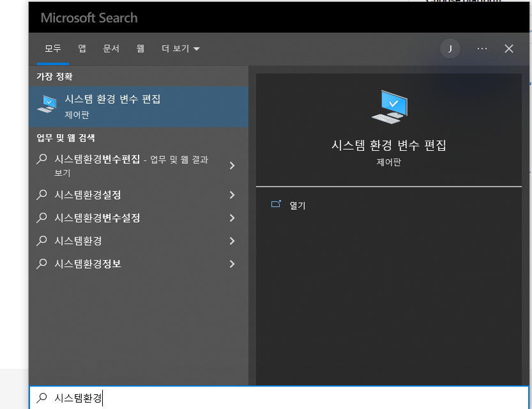Open the three-dot options menu

pyautogui.click(x=482, y=49)
